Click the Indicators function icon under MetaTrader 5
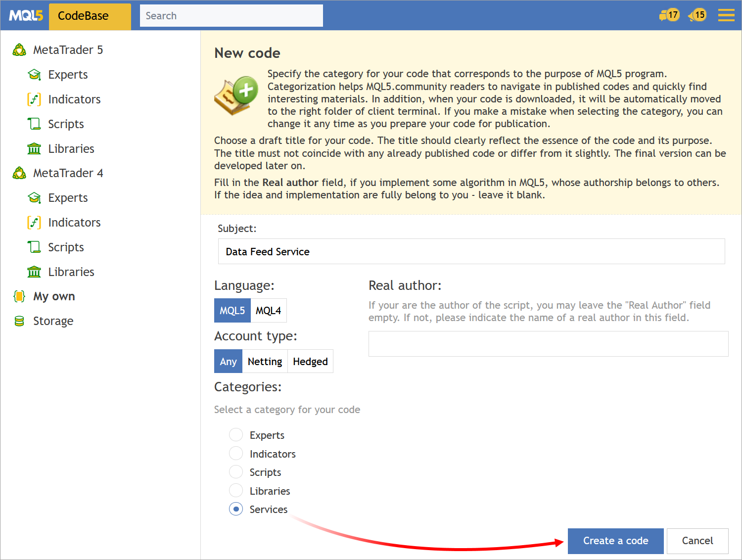 (x=34, y=99)
